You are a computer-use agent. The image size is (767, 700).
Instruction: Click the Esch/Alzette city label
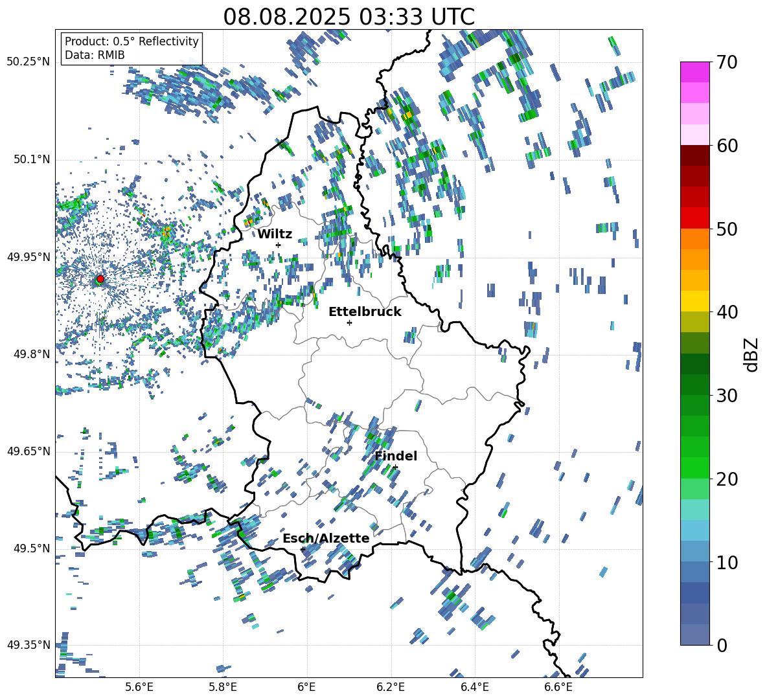click(x=326, y=538)
